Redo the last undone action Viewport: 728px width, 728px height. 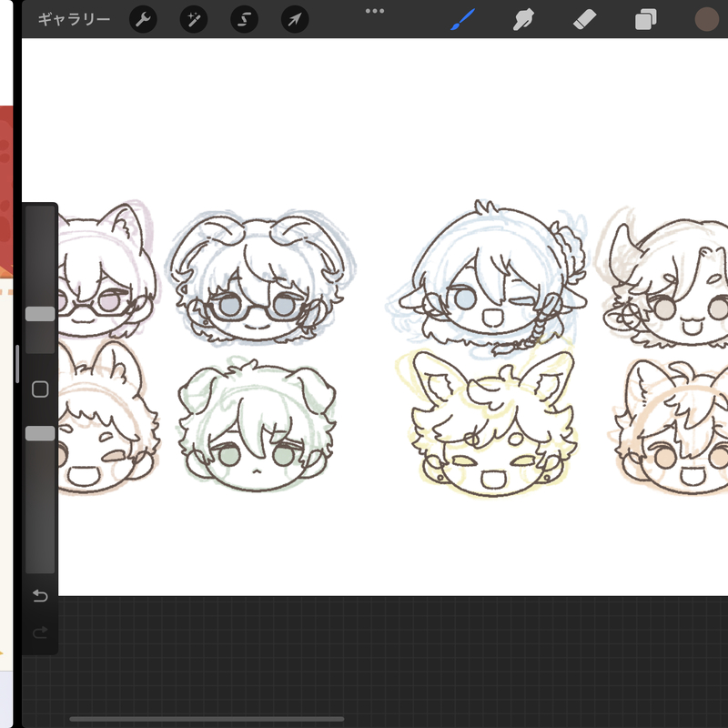click(40, 632)
